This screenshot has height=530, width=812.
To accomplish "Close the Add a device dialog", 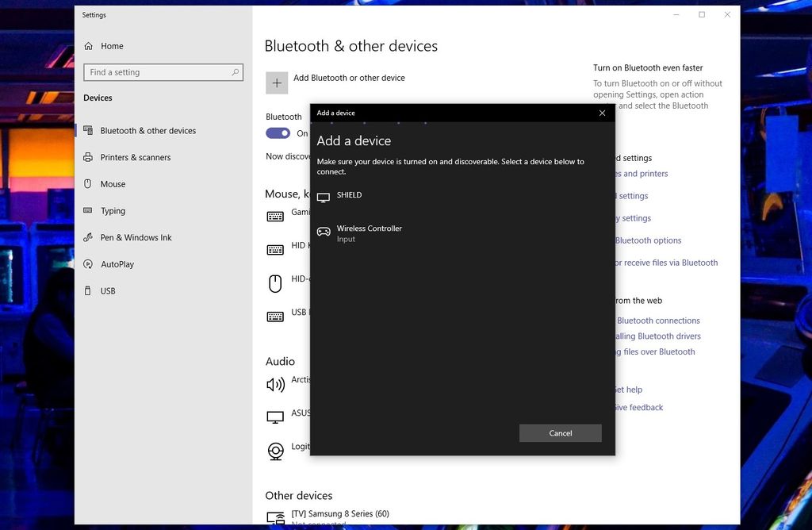I will pyautogui.click(x=602, y=113).
